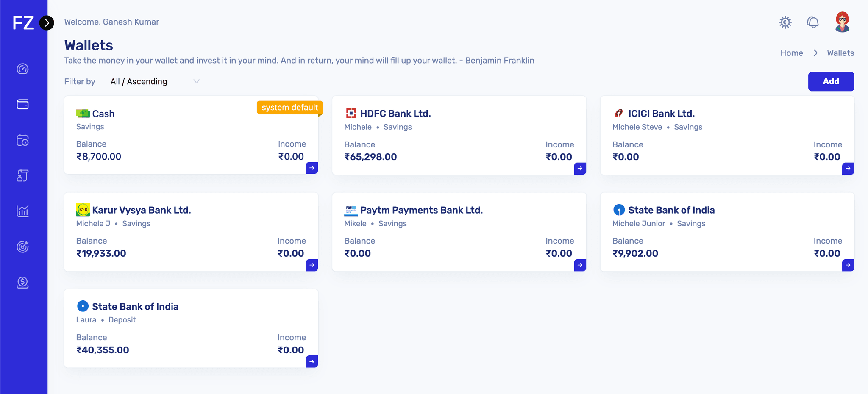
Task: Select the target goals sidebar icon
Action: 22,247
